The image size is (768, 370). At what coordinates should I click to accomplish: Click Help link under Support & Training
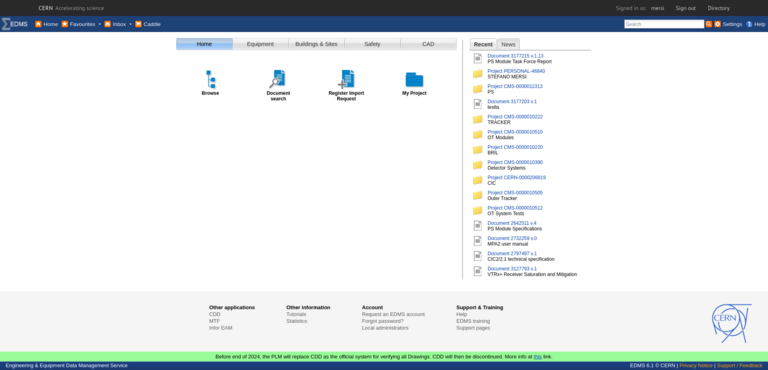[x=461, y=314]
